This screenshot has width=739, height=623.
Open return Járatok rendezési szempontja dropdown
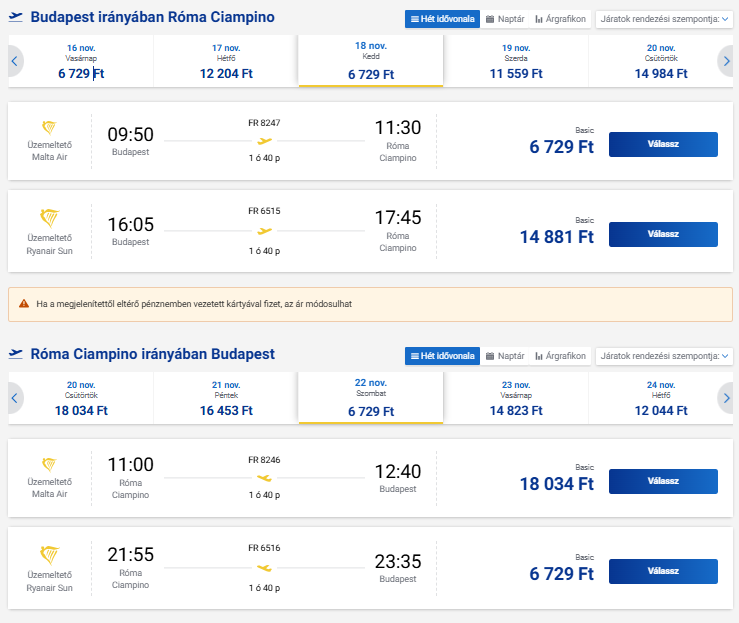(x=664, y=356)
